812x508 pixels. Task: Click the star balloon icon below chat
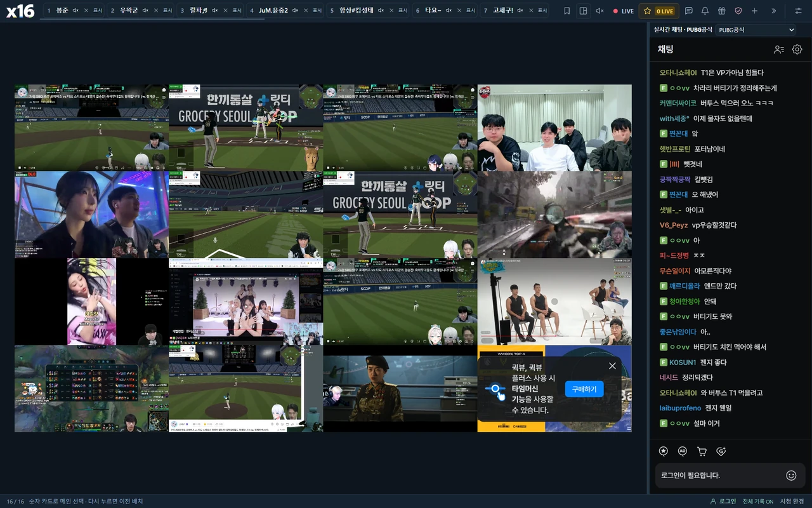[664, 451]
